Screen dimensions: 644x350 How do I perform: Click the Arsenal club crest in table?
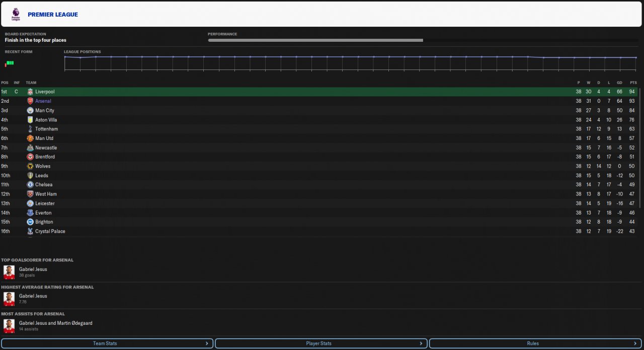30,101
